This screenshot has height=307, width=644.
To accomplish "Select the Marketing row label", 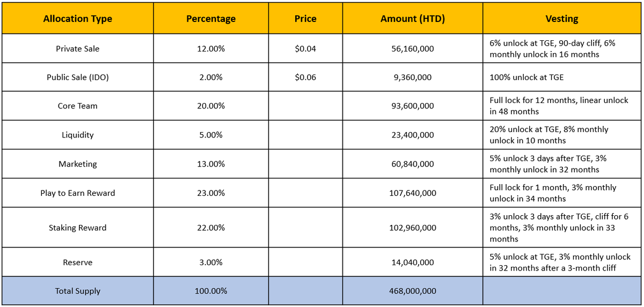I will click(77, 164).
